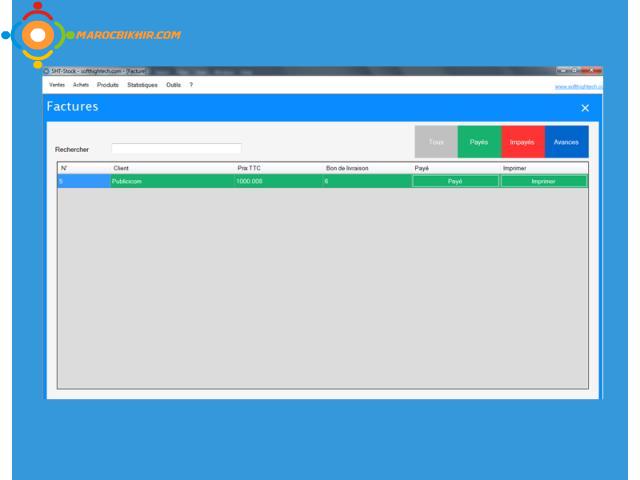The height and width of the screenshot is (480, 640).
Task: Select the bon de livraison 6 cell
Action: click(367, 181)
